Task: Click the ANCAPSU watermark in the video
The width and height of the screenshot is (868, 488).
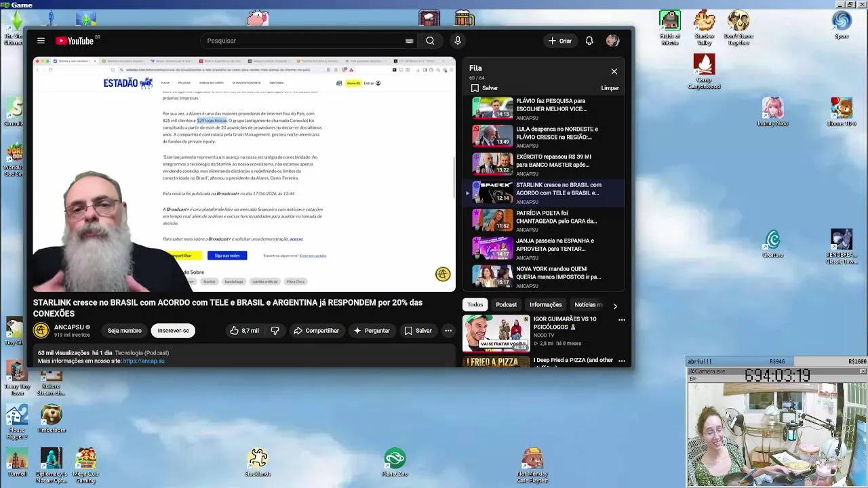Action: [x=443, y=274]
